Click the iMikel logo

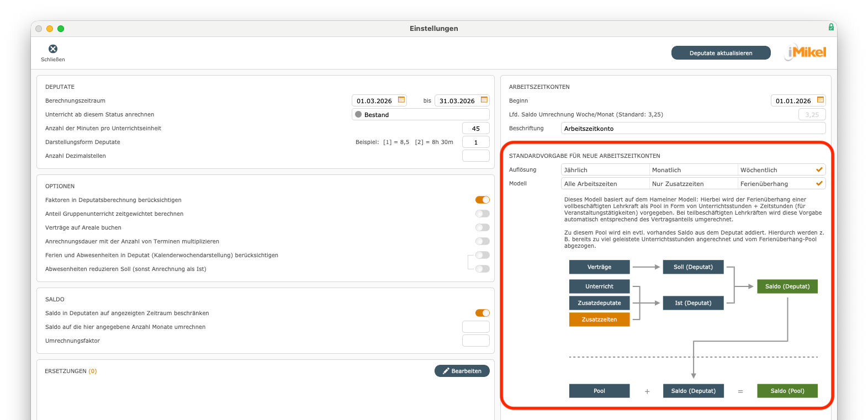coord(806,52)
